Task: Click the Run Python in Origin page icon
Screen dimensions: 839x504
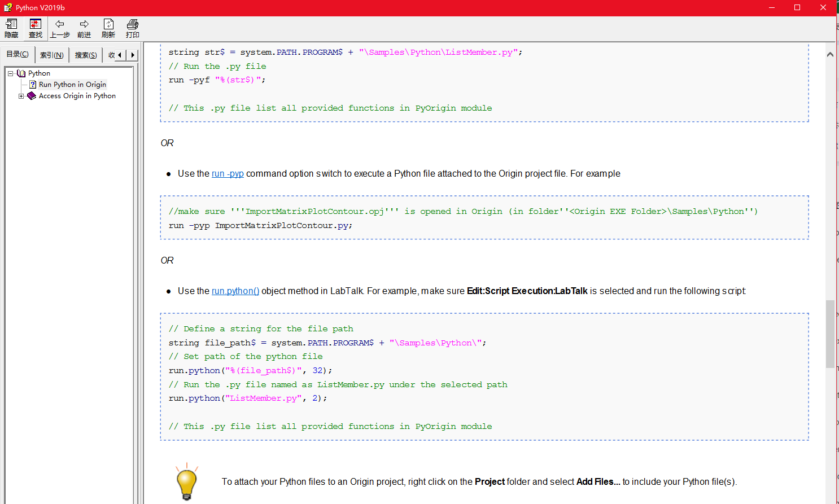Action: pos(33,85)
